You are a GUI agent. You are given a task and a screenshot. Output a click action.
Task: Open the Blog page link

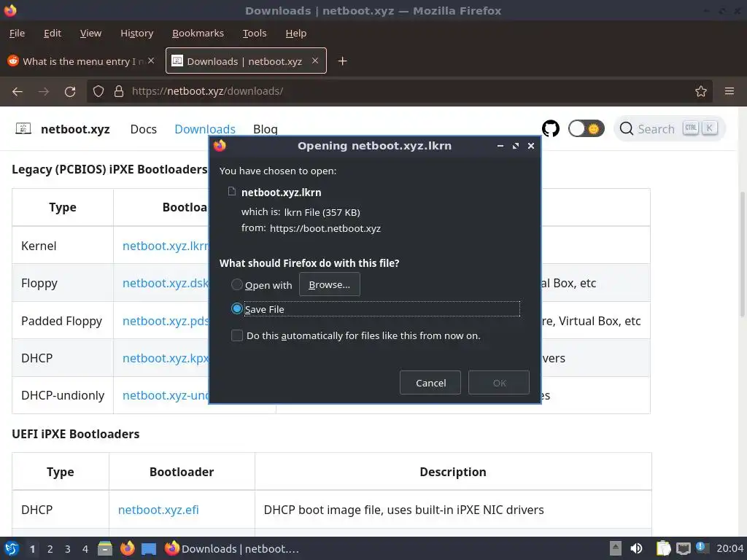(x=266, y=129)
